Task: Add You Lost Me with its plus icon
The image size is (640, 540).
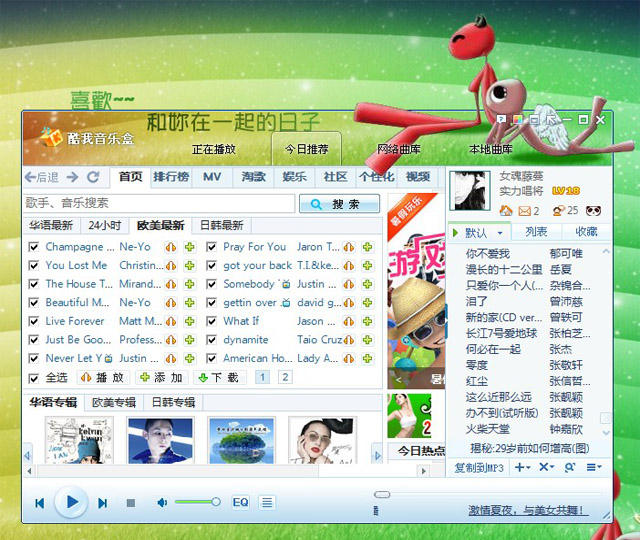Action: (189, 266)
